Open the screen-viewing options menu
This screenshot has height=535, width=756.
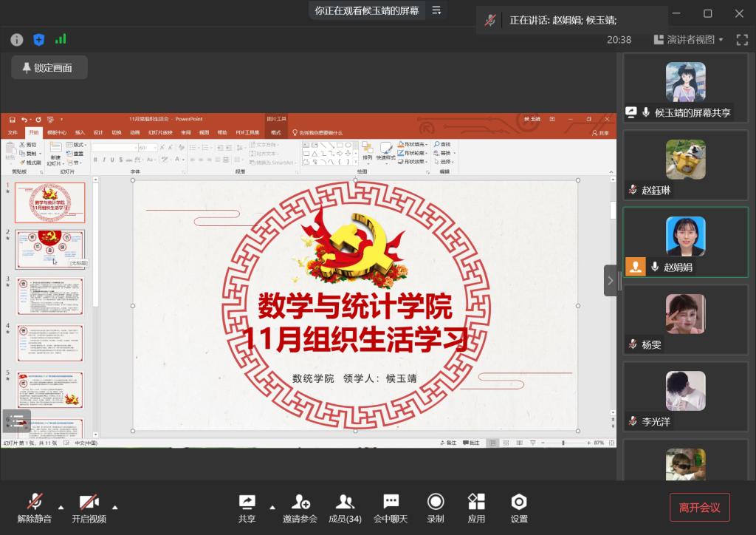tap(436, 10)
